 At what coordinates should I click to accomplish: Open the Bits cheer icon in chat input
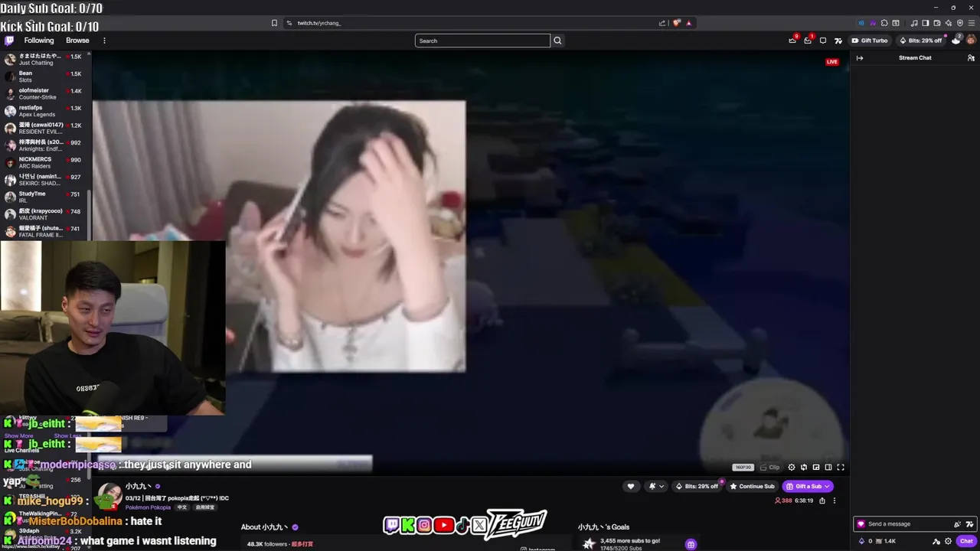tap(957, 524)
